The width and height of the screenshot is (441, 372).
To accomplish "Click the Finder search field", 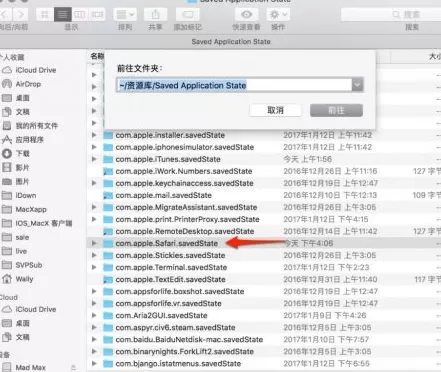I will 391,15.
